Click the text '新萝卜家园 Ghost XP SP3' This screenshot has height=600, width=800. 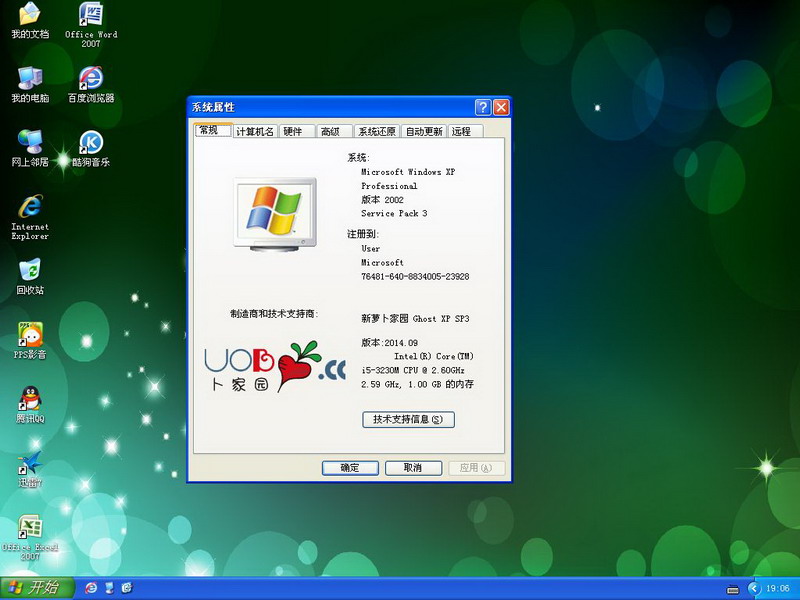point(415,318)
